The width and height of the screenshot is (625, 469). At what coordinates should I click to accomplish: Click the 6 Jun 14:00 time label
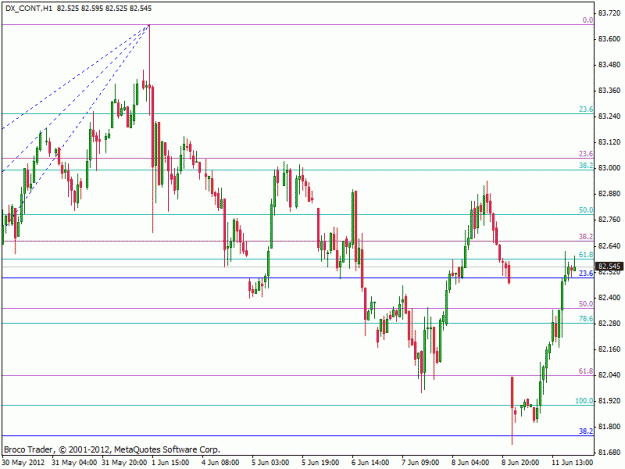click(370, 463)
